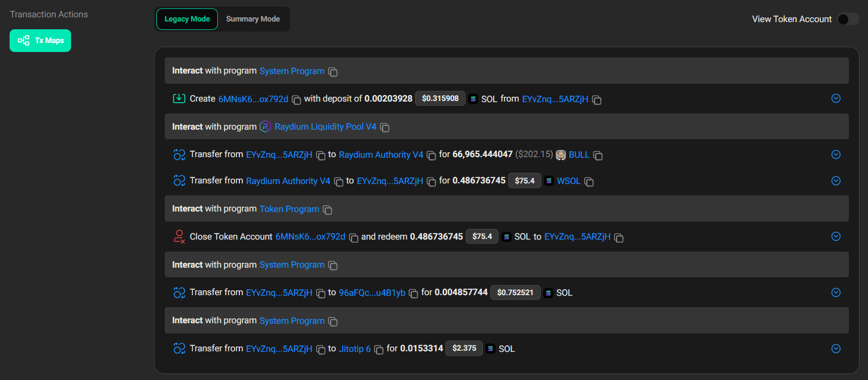
Task: Open the first System Program link
Action: tap(292, 71)
